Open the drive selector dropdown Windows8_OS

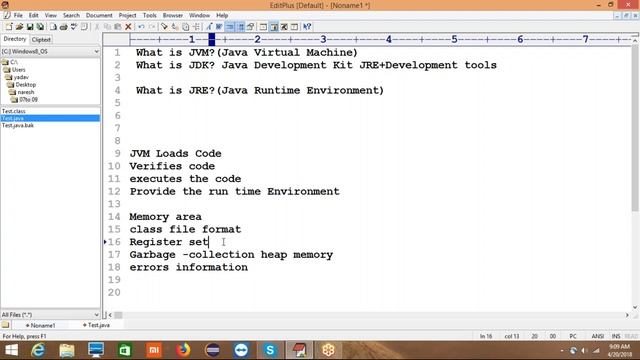pyautogui.click(x=50, y=51)
